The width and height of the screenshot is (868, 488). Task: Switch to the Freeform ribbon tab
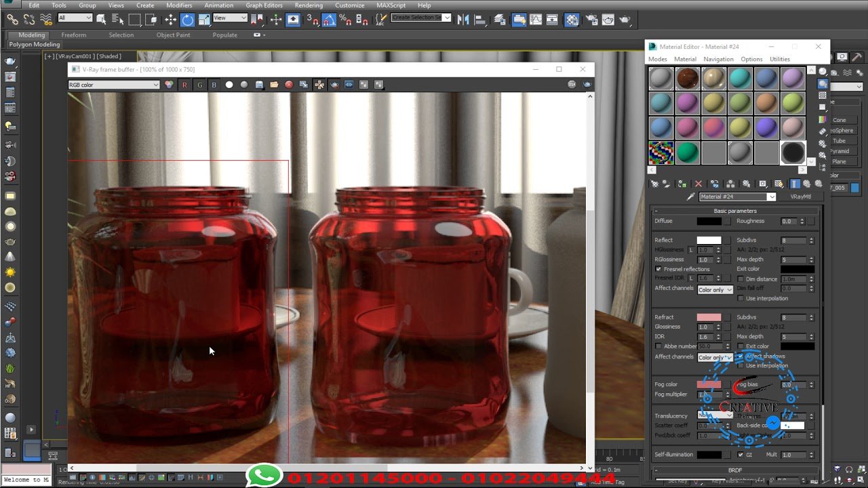pos(73,35)
